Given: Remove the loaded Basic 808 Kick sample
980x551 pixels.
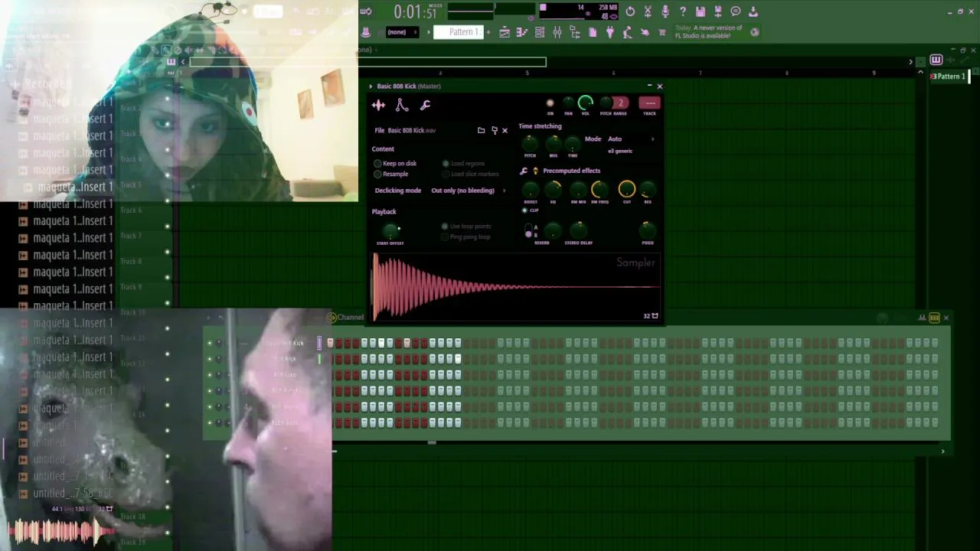Looking at the screenshot, I should (505, 131).
